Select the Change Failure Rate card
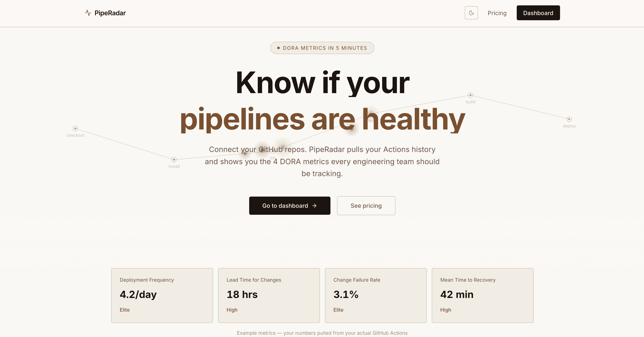 pyautogui.click(x=375, y=295)
